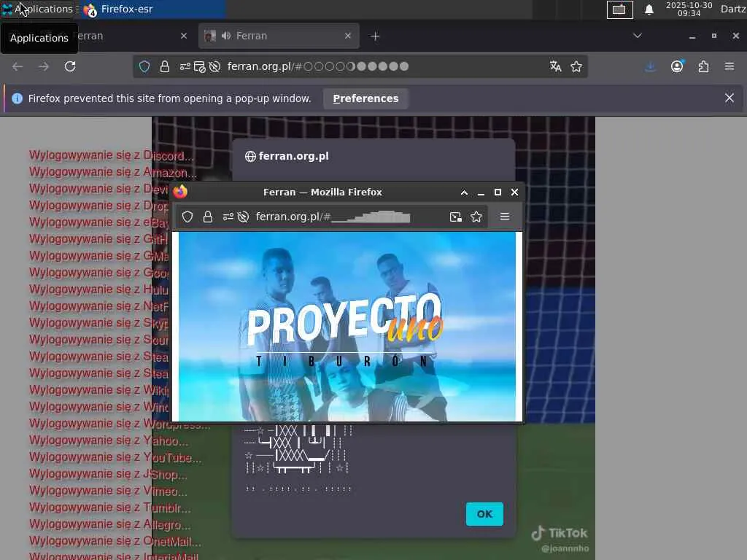Image resolution: width=747 pixels, height=560 pixels.
Task: Go forward using the forward arrow
Action: tap(44, 66)
